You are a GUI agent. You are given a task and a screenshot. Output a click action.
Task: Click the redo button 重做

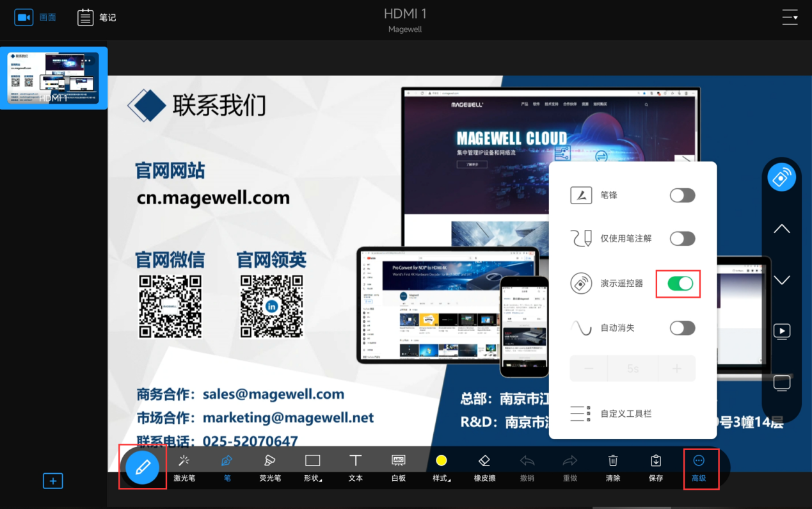(569, 468)
